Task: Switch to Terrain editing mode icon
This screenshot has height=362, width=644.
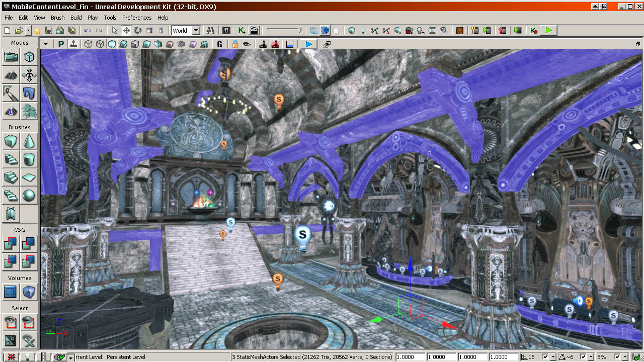Action: [x=11, y=75]
